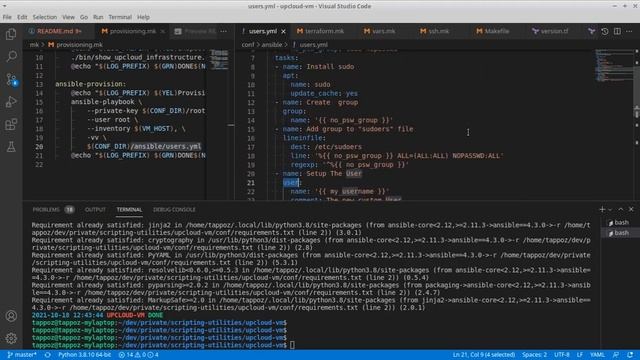Click the highlighted user keyword on line 21
The image size is (640, 360).
[291, 182]
